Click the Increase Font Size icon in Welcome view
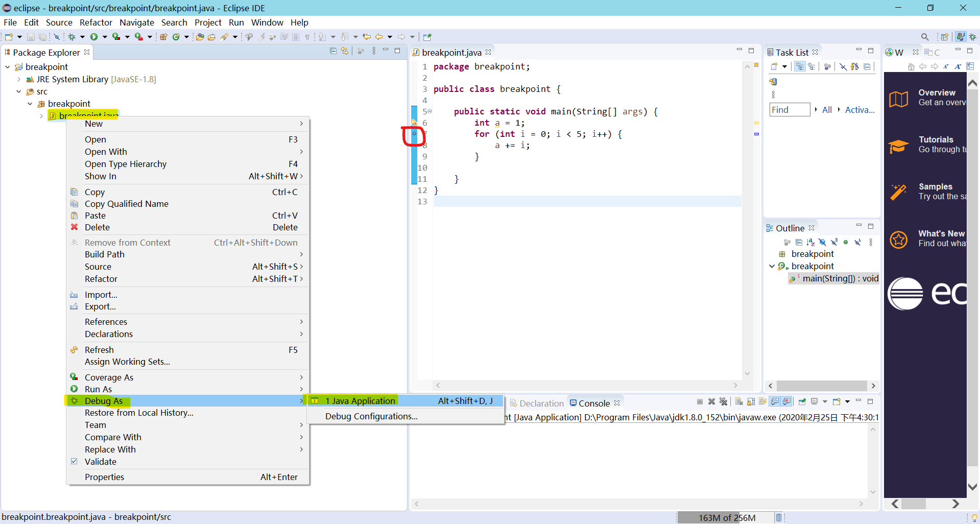This screenshot has height=524, width=980. [x=958, y=66]
